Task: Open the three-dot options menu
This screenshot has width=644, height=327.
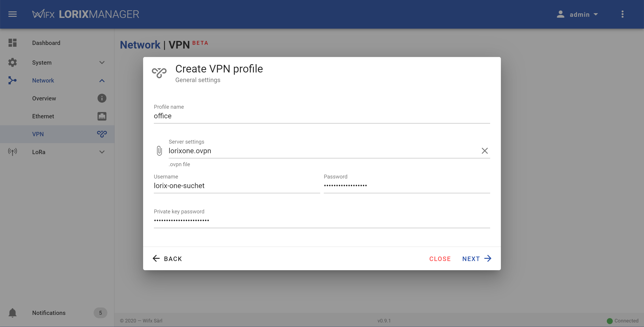Action: tap(622, 14)
